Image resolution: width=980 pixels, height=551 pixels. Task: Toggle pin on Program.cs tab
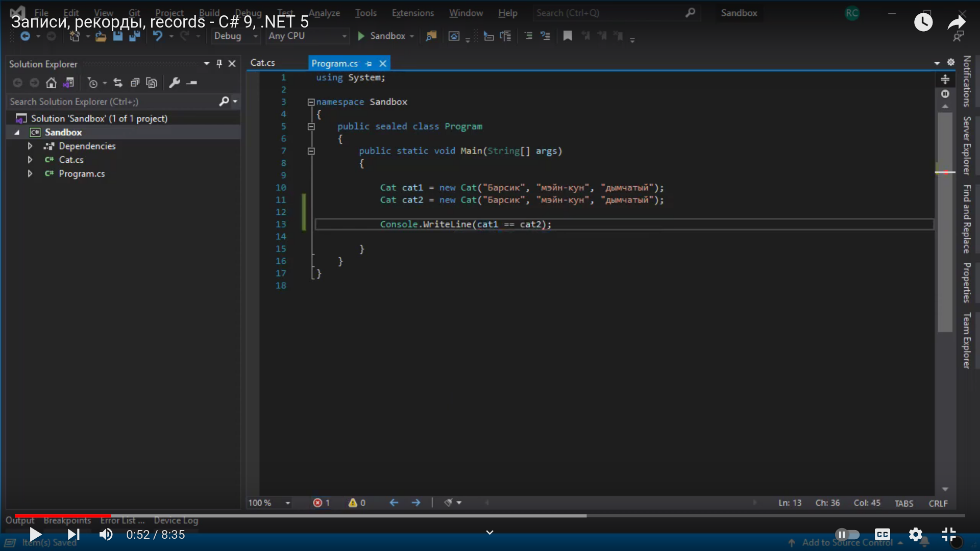tap(369, 63)
